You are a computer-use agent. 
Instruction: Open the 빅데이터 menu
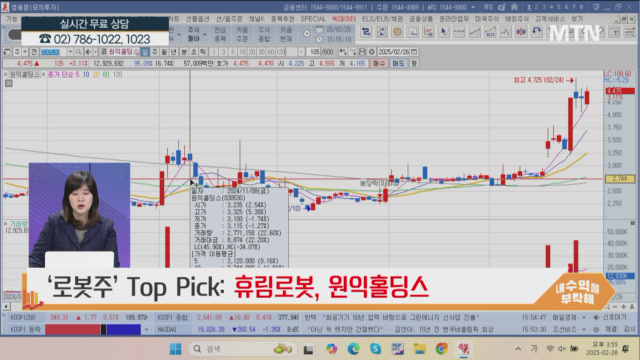pyautogui.click(x=344, y=19)
